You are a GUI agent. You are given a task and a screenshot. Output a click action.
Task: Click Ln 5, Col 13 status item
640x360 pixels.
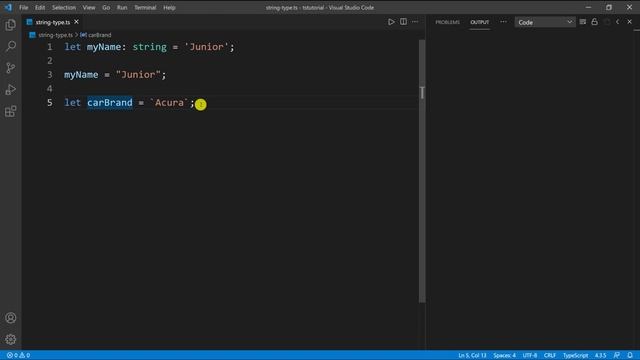(x=472, y=355)
